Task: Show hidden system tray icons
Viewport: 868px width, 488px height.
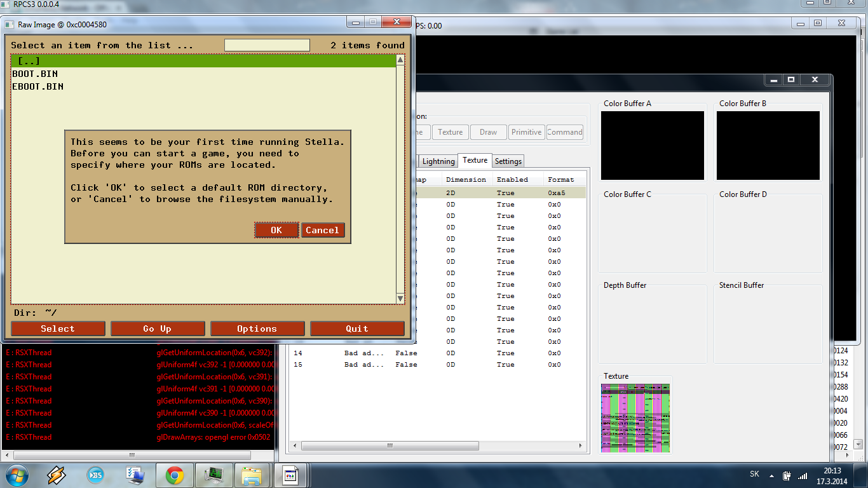Action: (x=771, y=475)
